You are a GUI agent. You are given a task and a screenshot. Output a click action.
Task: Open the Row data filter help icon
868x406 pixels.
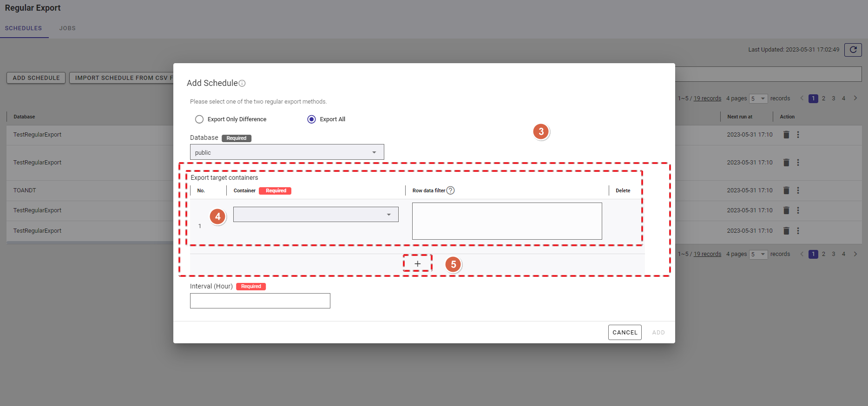point(450,190)
